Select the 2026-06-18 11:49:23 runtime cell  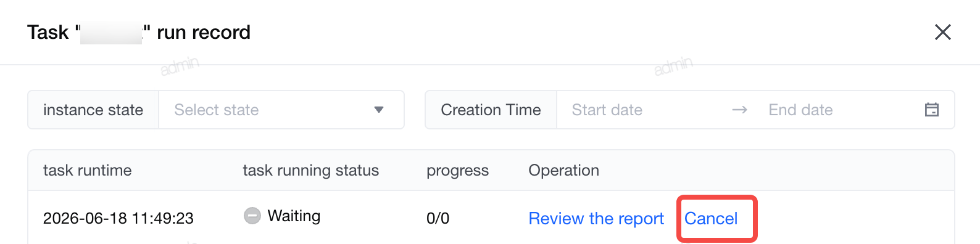[x=118, y=218]
